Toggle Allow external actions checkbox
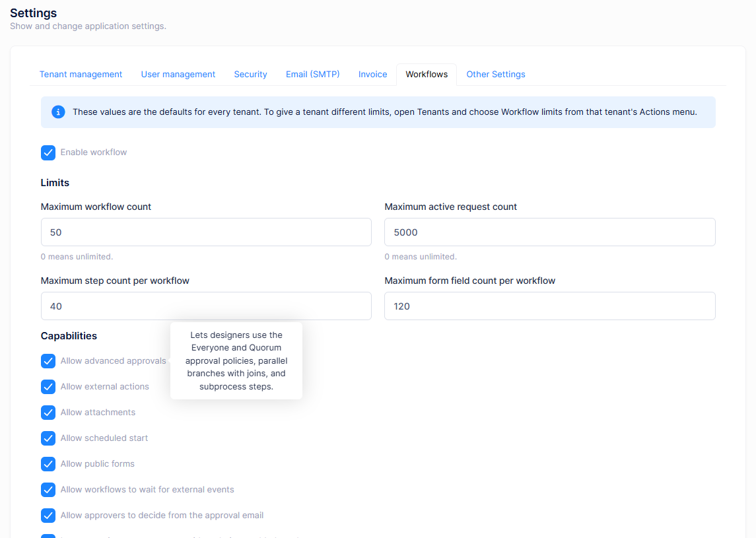The height and width of the screenshot is (538, 756). click(48, 387)
